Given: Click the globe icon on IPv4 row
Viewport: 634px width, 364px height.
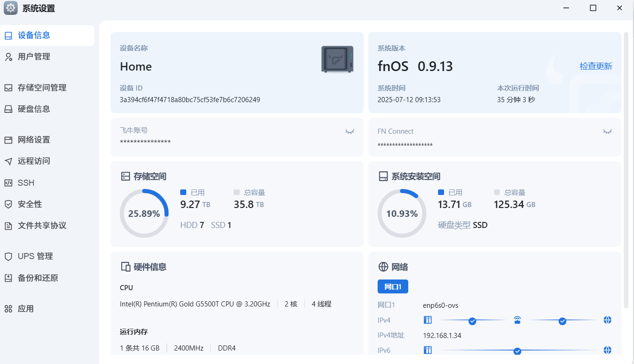Looking at the screenshot, I should point(607,320).
